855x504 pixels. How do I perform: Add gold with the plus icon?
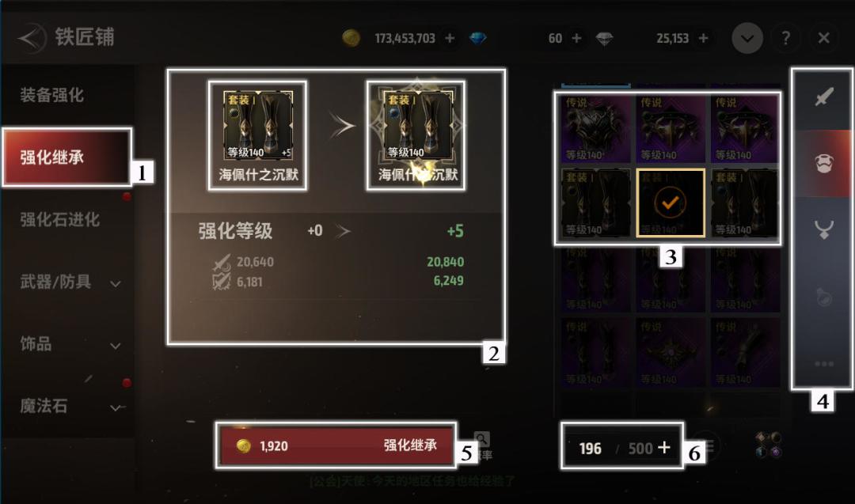[x=450, y=38]
